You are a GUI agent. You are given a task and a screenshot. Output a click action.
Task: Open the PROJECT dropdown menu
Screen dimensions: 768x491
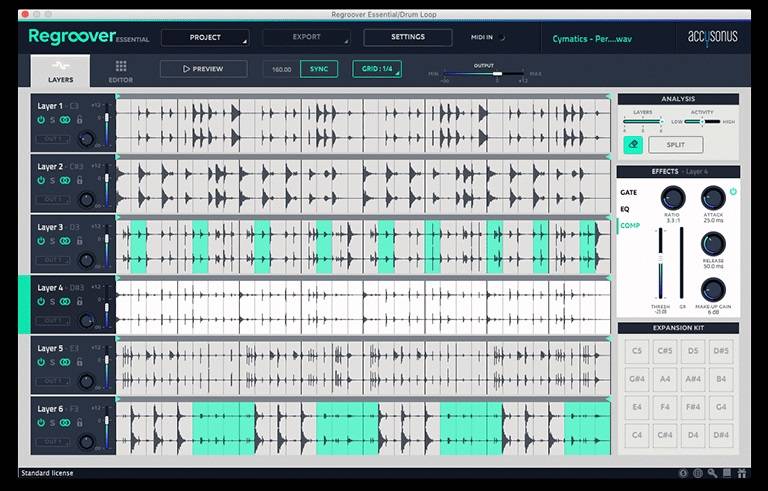point(205,37)
